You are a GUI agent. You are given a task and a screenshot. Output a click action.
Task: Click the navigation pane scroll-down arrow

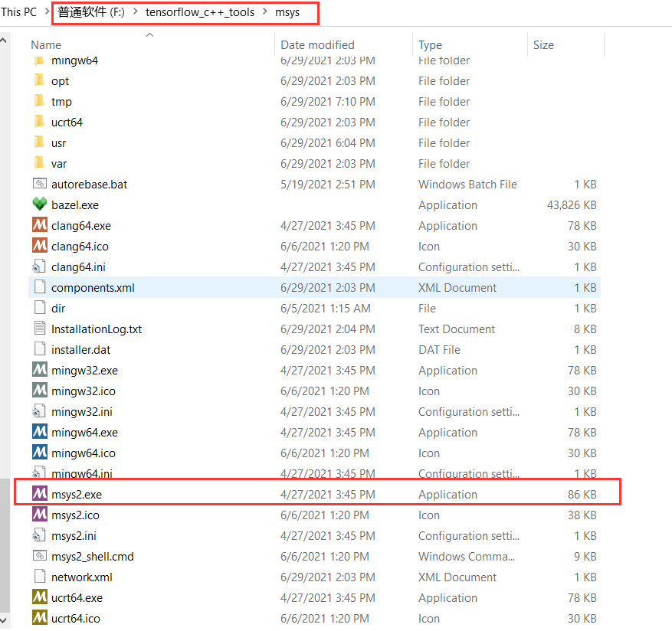(3, 620)
